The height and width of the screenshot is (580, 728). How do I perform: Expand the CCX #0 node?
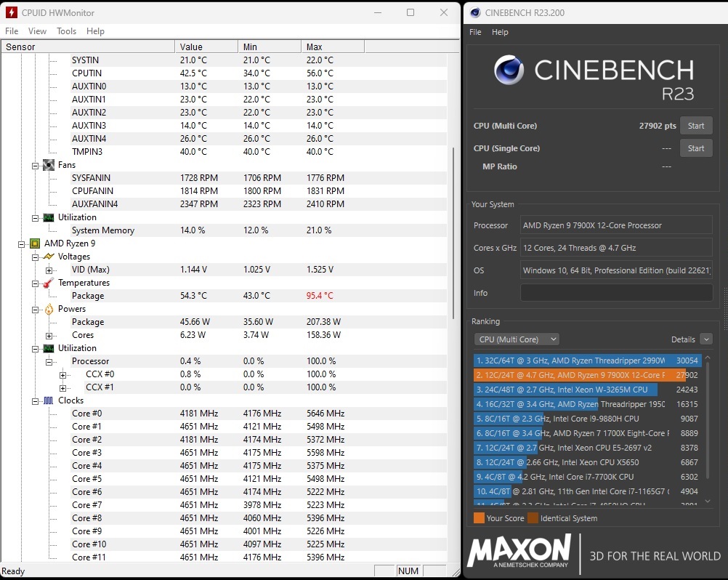tap(63, 375)
